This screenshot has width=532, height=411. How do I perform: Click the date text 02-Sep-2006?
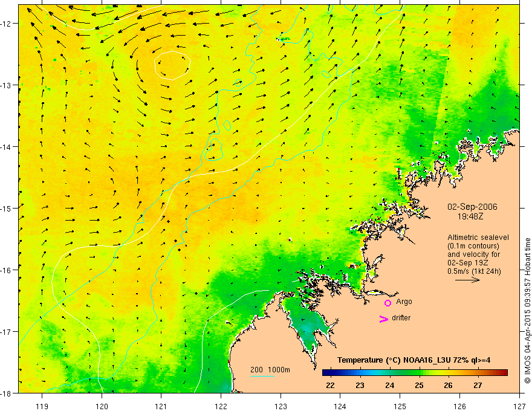pyautogui.click(x=472, y=207)
